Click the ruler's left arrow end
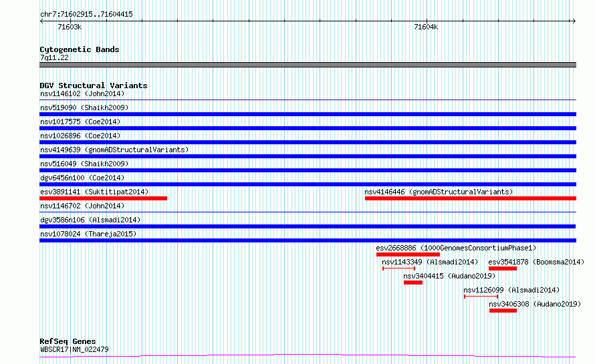 41,21
